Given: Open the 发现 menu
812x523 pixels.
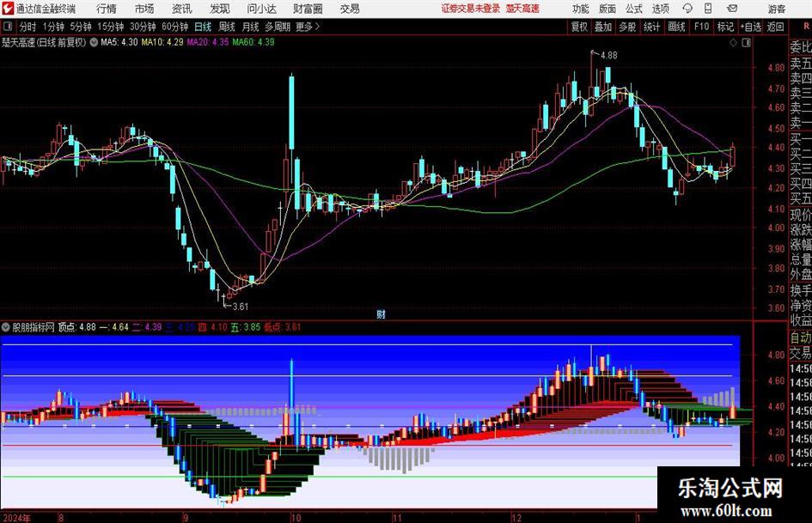Looking at the screenshot, I should 220,9.
